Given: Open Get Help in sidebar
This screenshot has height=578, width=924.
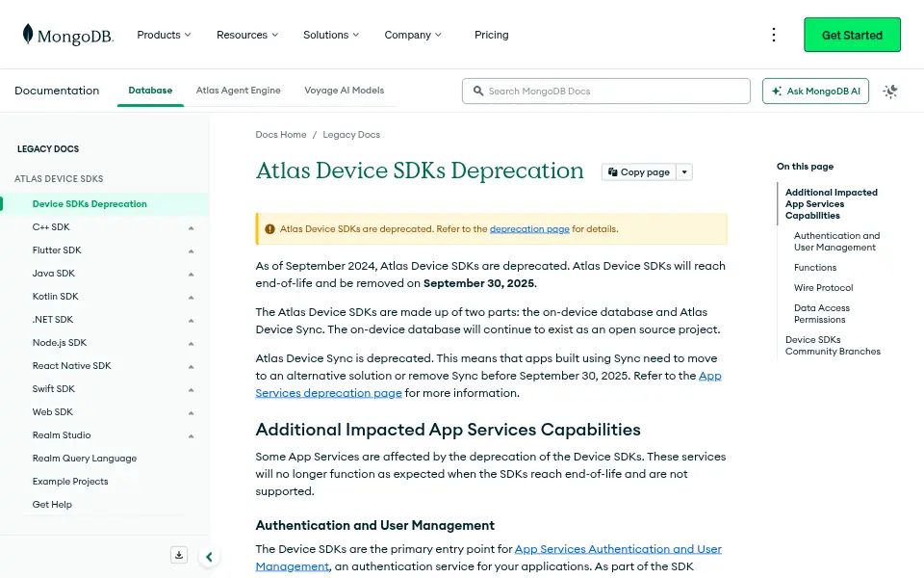Looking at the screenshot, I should click(x=52, y=504).
